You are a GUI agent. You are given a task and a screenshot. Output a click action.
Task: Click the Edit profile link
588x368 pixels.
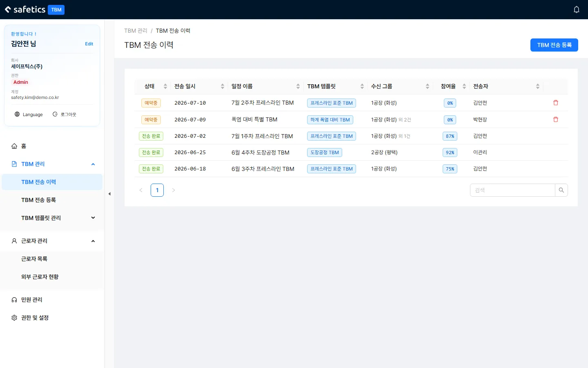pos(89,44)
